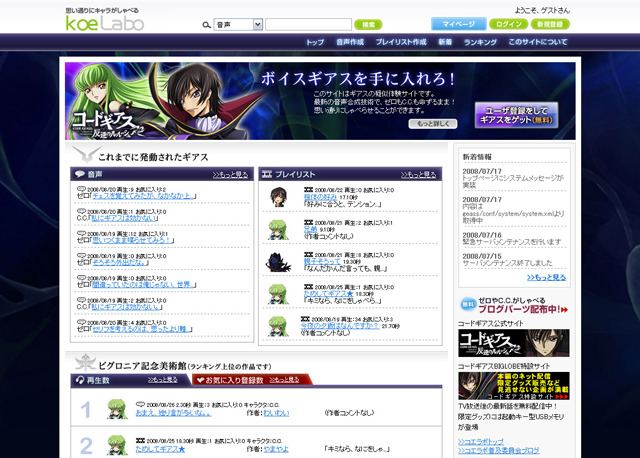Image resolution: width=640 pixels, height=458 pixels.
Task: Click the C.C. avatar in the rank 1 row
Action: click(117, 409)
